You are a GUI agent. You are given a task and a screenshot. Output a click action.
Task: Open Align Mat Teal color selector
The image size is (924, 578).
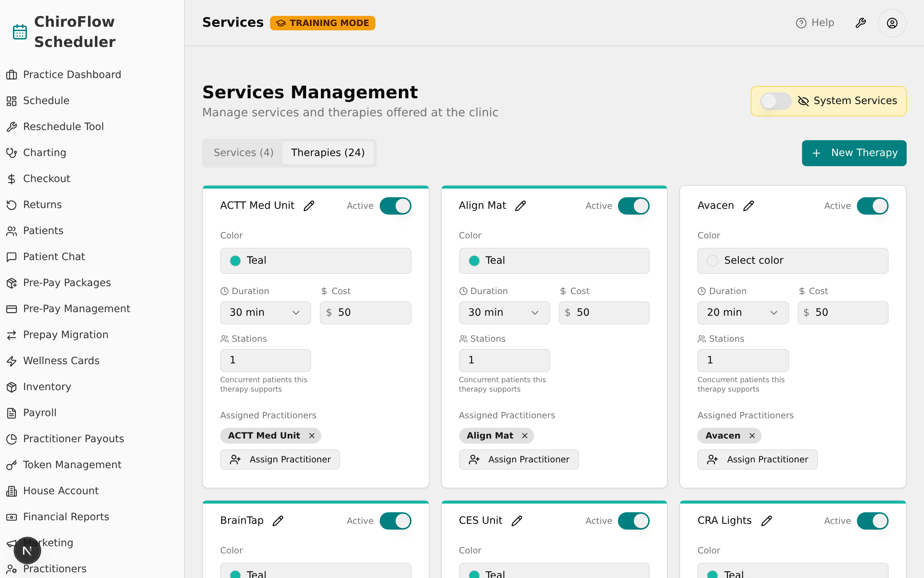554,260
